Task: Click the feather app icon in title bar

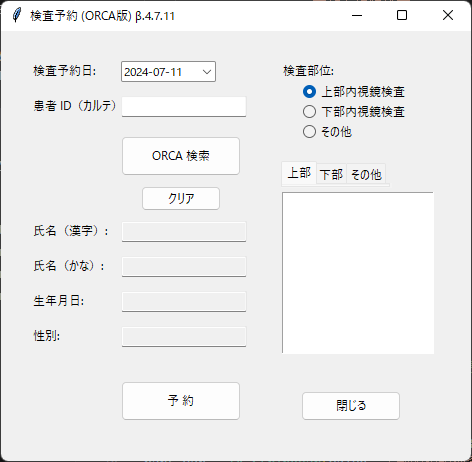Action: pos(17,15)
